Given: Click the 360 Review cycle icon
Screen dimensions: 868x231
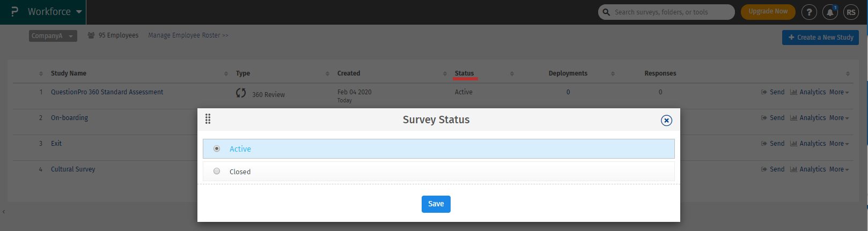Looking at the screenshot, I should (241, 93).
